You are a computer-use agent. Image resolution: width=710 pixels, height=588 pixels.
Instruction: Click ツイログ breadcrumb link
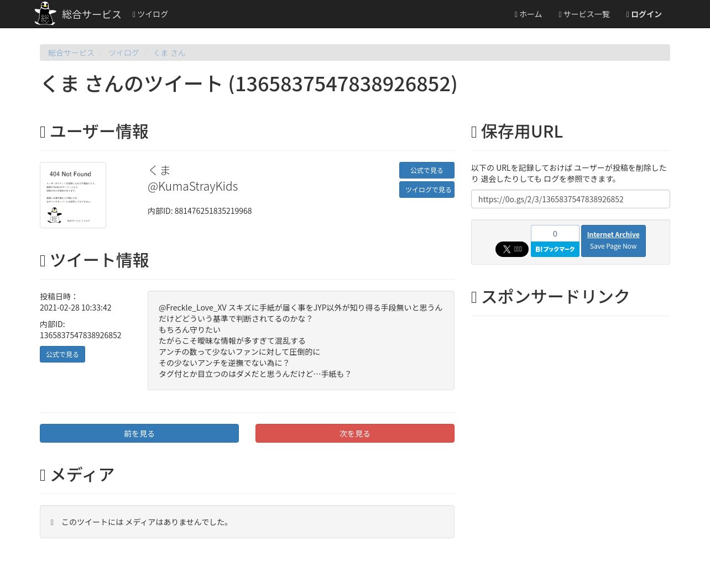pos(124,53)
